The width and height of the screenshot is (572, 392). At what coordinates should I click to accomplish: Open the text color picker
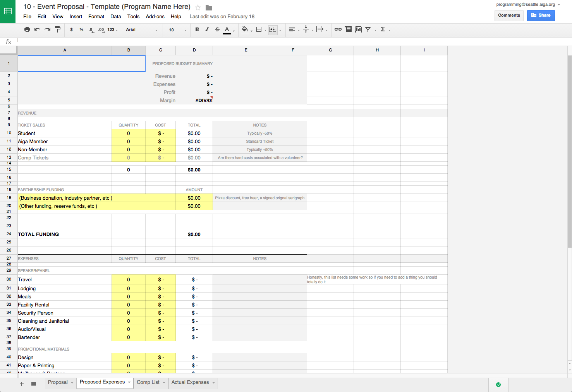227,30
